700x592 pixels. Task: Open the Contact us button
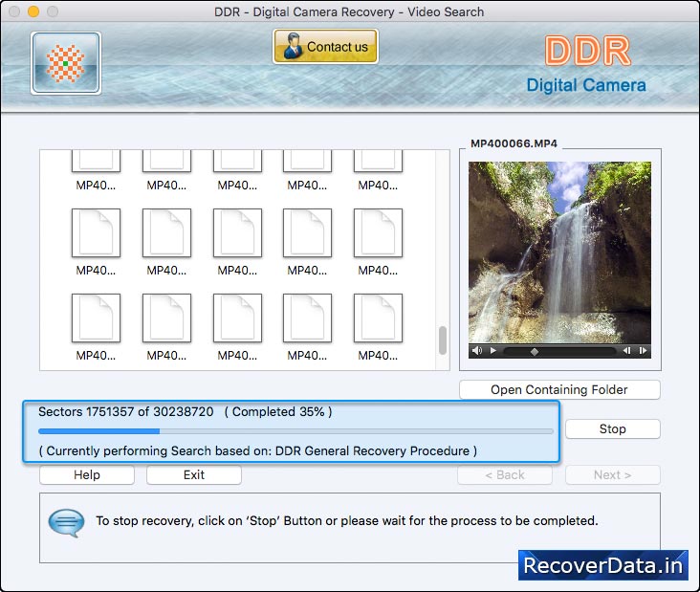coord(325,47)
